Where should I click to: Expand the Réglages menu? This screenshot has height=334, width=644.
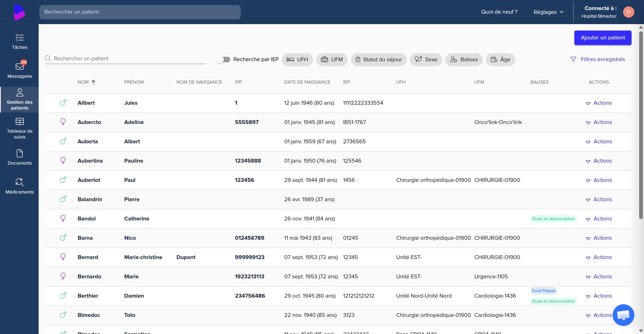tap(548, 12)
